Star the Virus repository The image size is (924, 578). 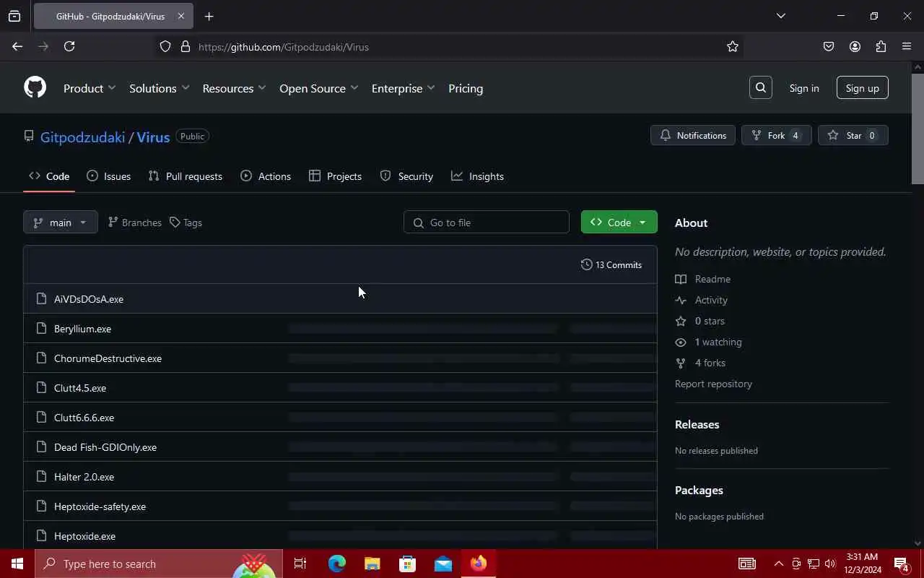point(853,136)
